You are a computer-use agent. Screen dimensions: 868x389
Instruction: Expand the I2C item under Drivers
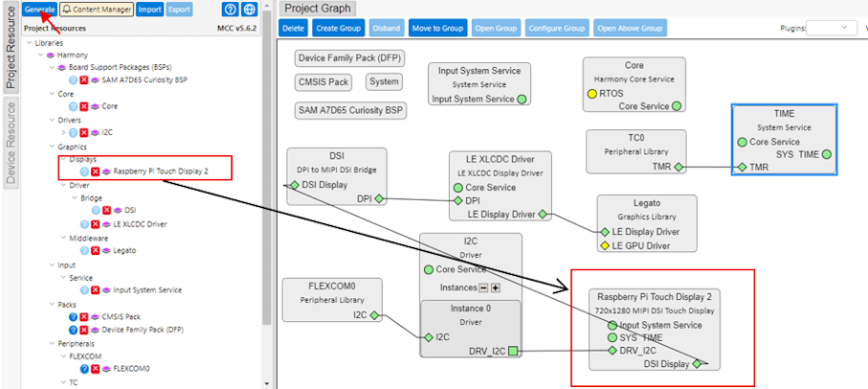(x=63, y=132)
